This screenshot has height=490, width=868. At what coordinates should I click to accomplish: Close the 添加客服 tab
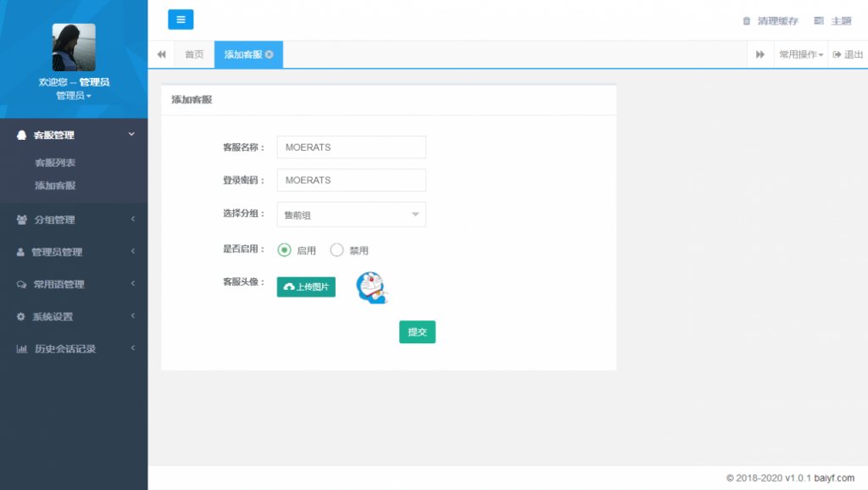click(x=270, y=53)
